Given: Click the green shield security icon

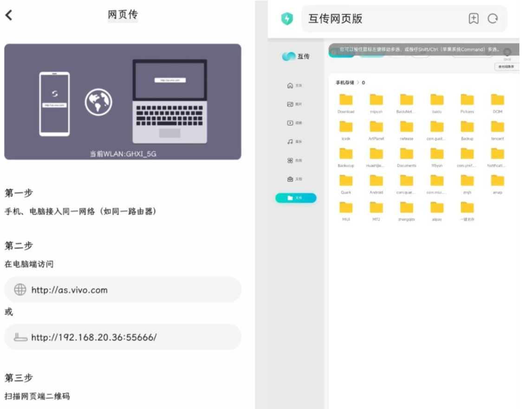Looking at the screenshot, I should [x=287, y=19].
